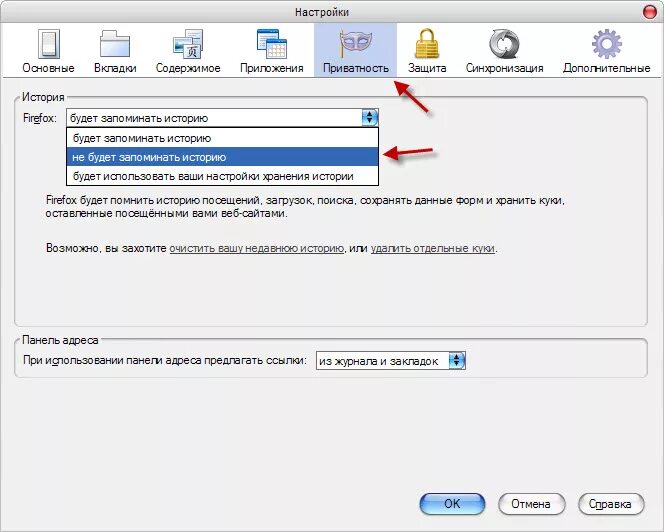Open help with Справка button
The width and height of the screenshot is (664, 532).
coord(611,504)
